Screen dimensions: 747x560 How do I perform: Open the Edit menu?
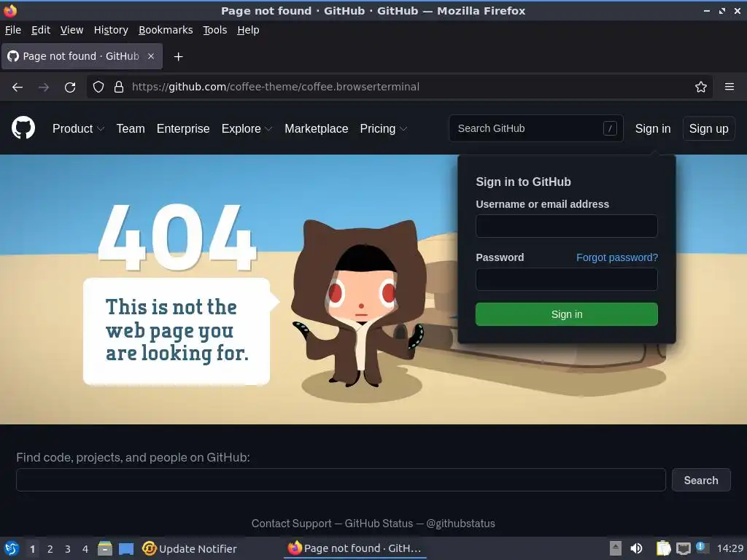pos(41,30)
